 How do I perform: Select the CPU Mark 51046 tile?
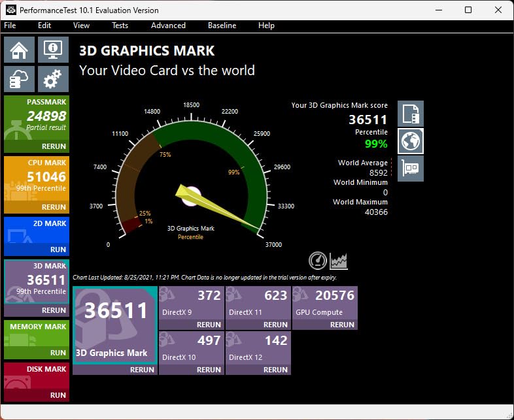coord(37,179)
